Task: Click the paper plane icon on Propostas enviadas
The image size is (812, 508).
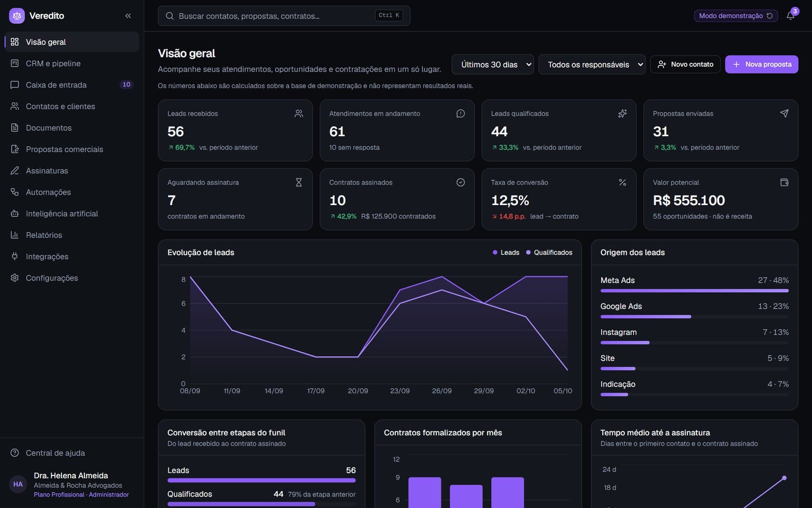Action: click(784, 113)
